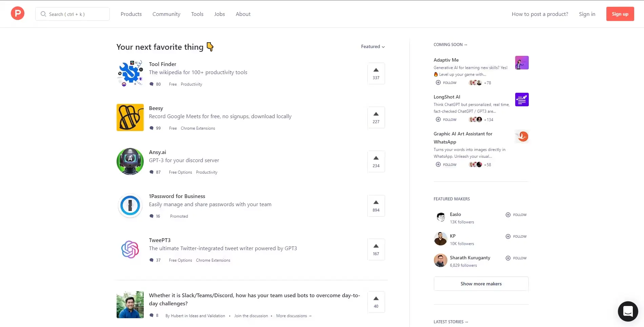The image size is (644, 327).
Task: Open the Products menu
Action: click(131, 14)
